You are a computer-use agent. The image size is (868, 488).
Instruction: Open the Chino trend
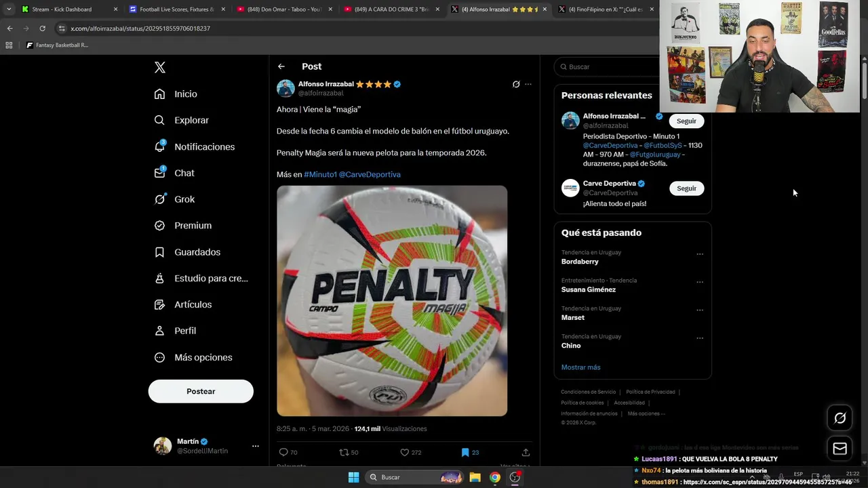(571, 346)
